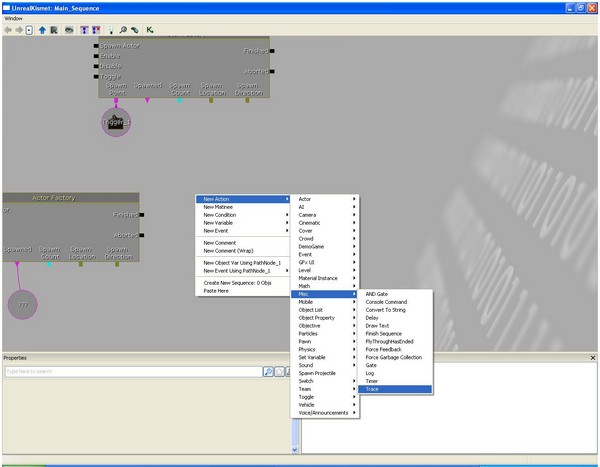Choose Finish Sequence menu entry

[395, 333]
